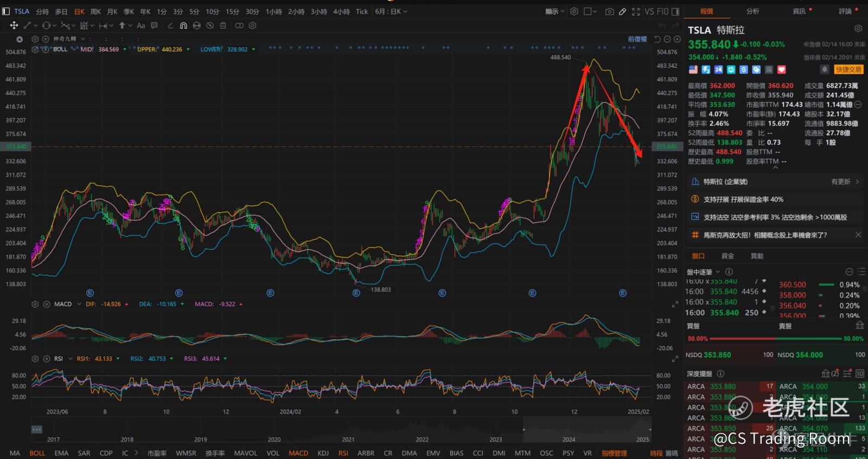The image size is (868, 459).
Task: Select the 周K timeframe
Action: 95,11
